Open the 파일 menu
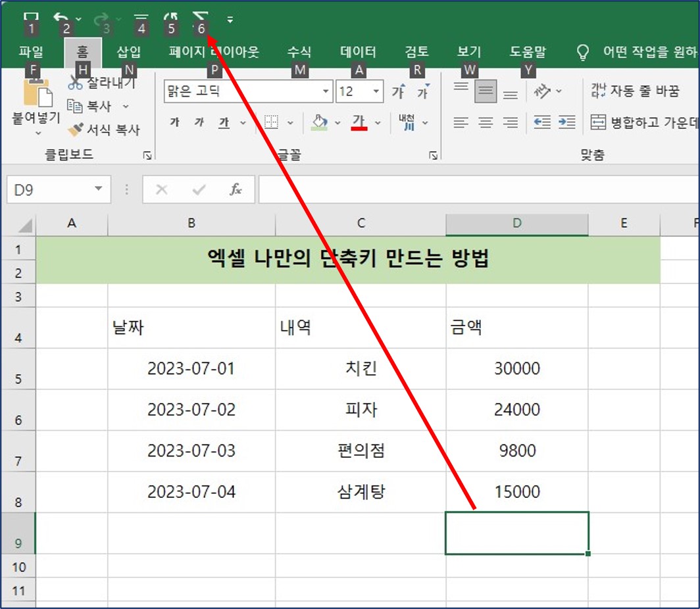This screenshot has height=609, width=700. 30,52
